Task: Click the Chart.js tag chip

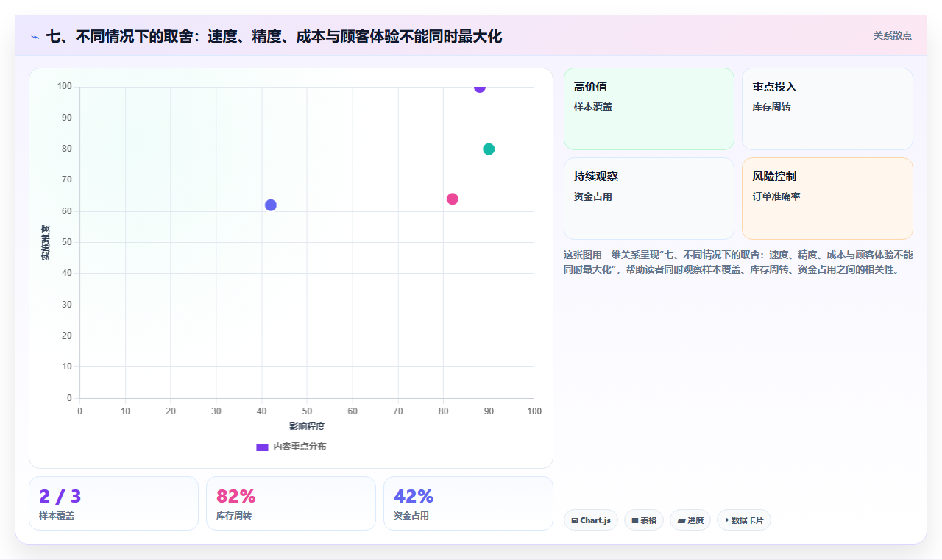Action: coord(591,520)
